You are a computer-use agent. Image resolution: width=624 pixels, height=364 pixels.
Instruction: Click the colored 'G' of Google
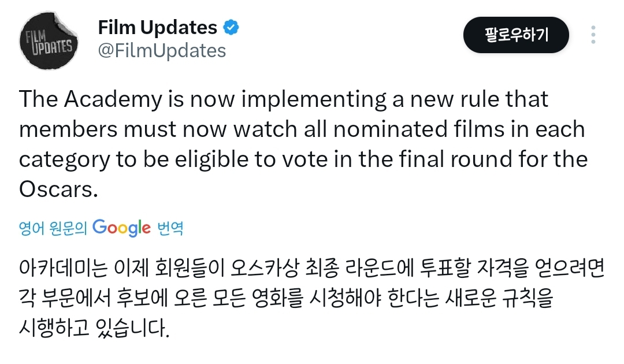(99, 226)
